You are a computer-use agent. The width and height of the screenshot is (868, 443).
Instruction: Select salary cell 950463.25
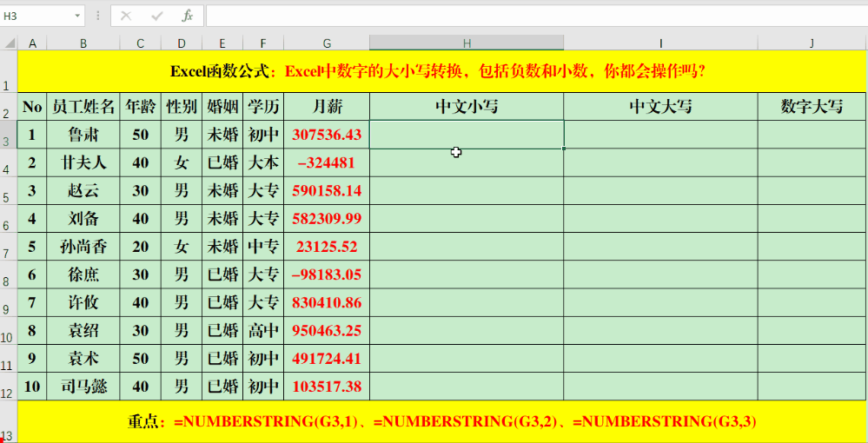point(327,331)
